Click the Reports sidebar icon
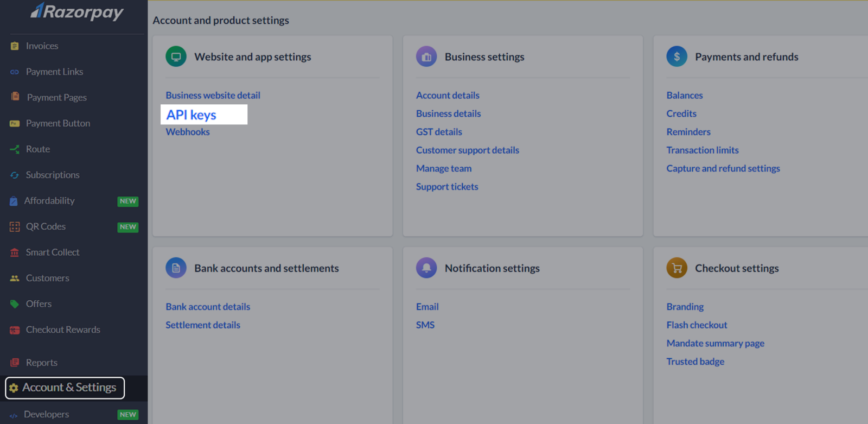Image resolution: width=868 pixels, height=424 pixels. [x=15, y=363]
